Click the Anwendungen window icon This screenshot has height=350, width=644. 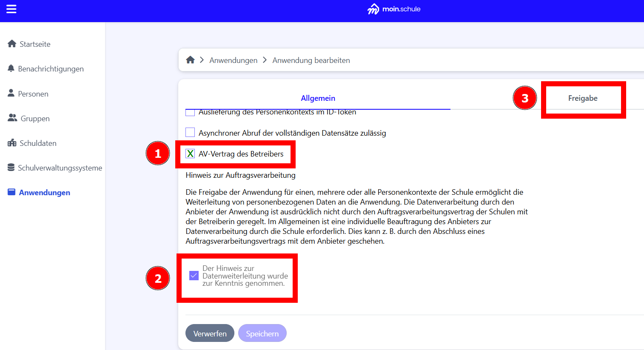coord(11,192)
